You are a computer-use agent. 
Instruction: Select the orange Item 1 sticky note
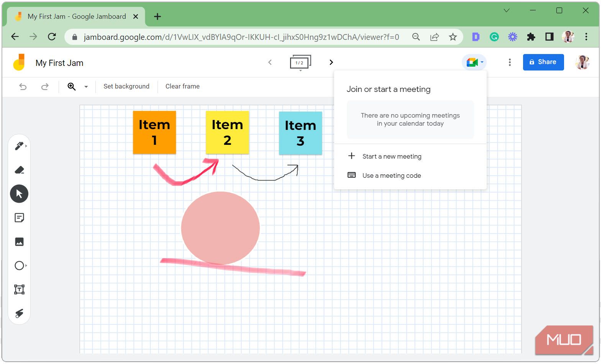[x=154, y=133]
